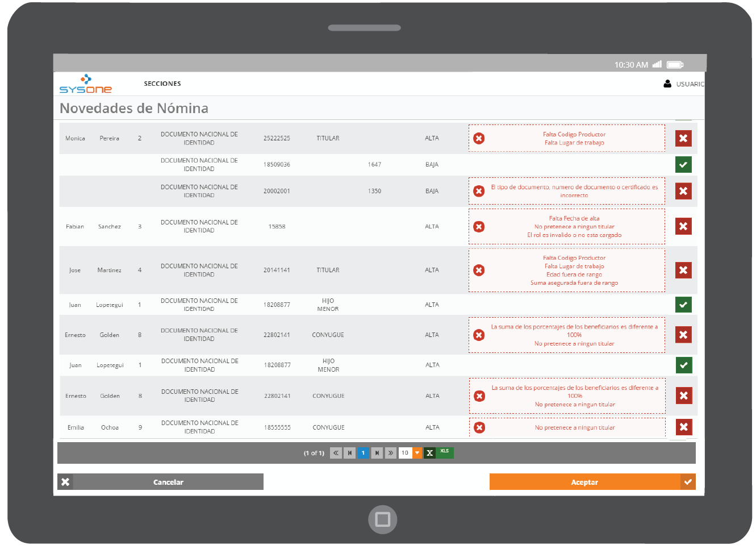This screenshot has width=756, height=549.
Task: Click the red error icon in Monica Pereira's row
Action: pyautogui.click(x=479, y=139)
